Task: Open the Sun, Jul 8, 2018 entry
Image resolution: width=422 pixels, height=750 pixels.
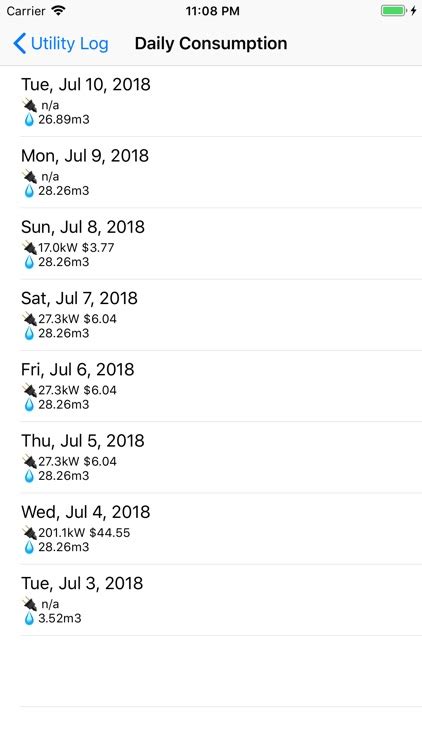Action: [x=211, y=243]
